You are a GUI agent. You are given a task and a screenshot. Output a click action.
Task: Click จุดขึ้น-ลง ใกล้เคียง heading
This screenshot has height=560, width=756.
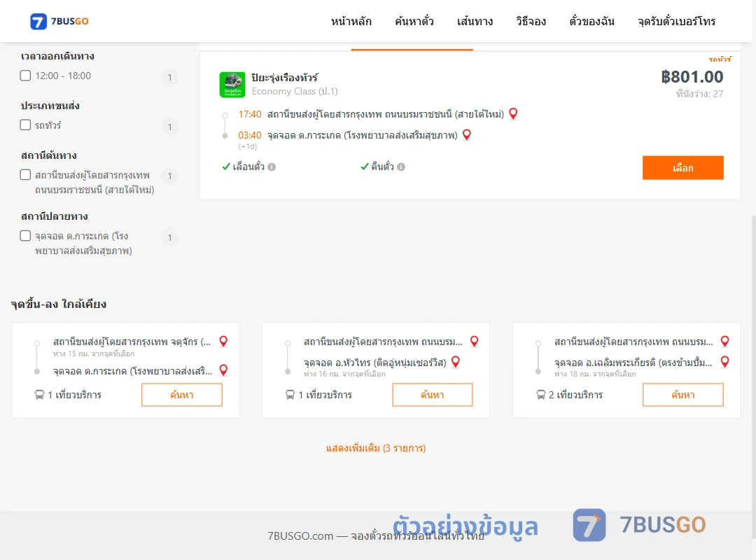click(x=59, y=304)
